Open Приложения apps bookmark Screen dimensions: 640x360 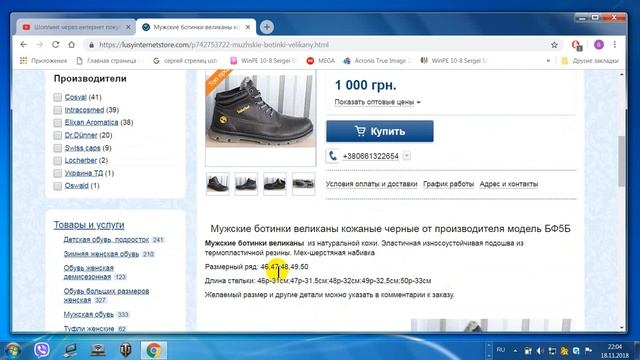point(43,61)
